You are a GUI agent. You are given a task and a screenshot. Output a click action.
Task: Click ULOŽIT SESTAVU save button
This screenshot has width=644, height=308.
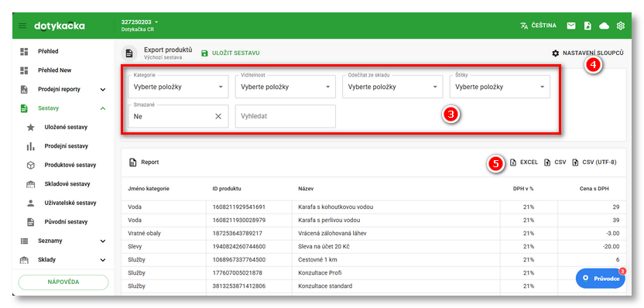pos(231,53)
